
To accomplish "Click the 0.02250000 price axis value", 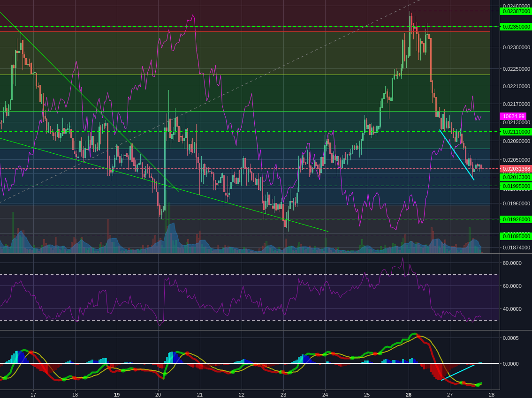I will [516, 69].
